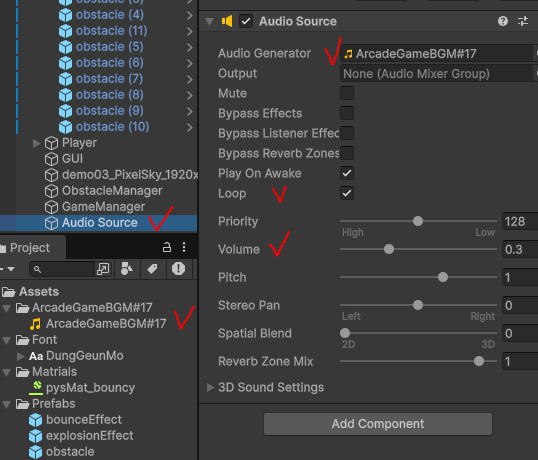
Task: Click the ObstacleManager GameObject icon
Action: tap(51, 191)
